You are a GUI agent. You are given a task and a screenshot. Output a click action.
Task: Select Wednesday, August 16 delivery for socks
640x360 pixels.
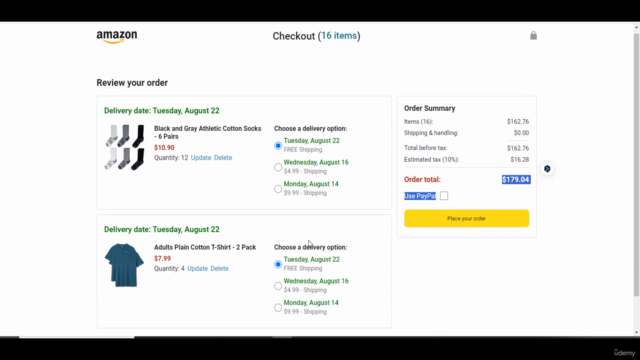(278, 167)
